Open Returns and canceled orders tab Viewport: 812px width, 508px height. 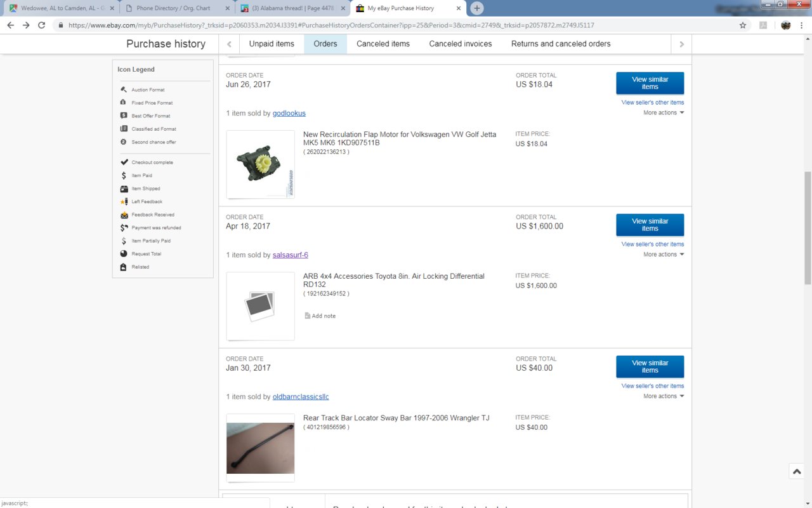(x=561, y=44)
